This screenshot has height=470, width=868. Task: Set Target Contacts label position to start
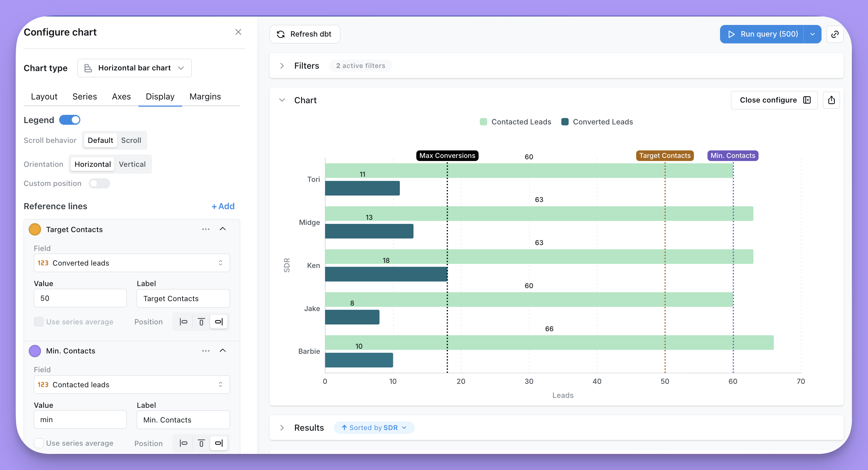[184, 322]
